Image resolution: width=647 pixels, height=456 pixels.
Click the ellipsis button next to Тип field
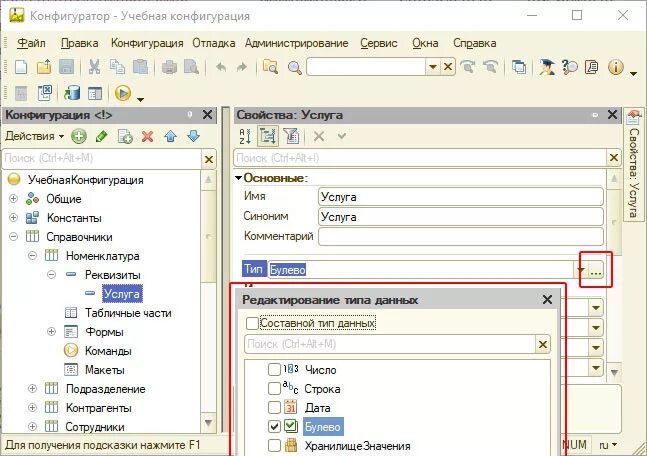[x=595, y=271]
